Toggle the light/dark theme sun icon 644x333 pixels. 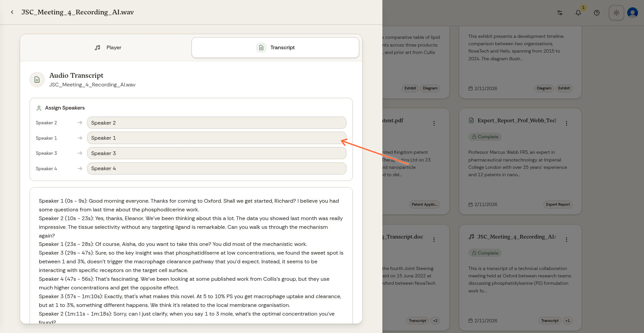[616, 12]
